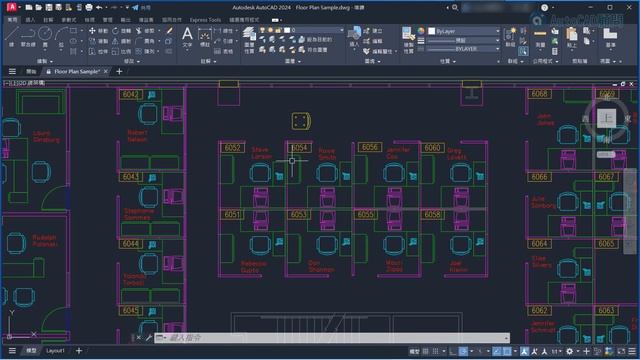Screen dimensions: 640x360
Task: Click the command line input field
Action: coord(335,338)
